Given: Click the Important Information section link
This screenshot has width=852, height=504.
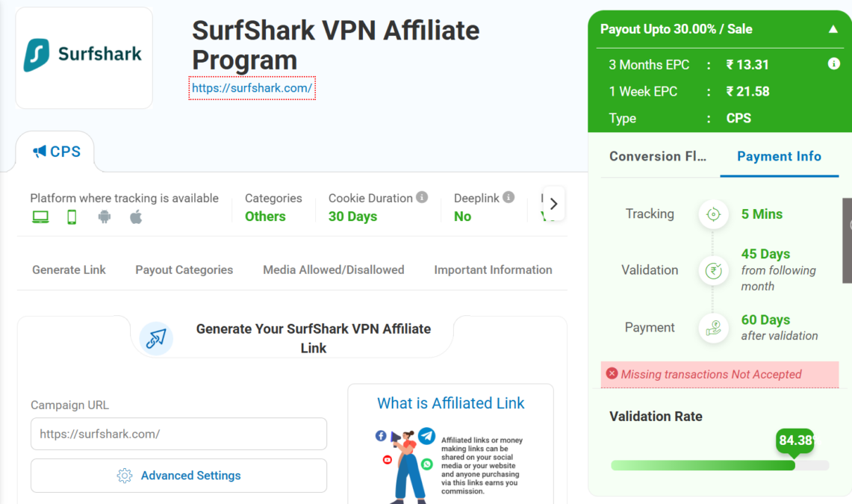Looking at the screenshot, I should coord(493,270).
